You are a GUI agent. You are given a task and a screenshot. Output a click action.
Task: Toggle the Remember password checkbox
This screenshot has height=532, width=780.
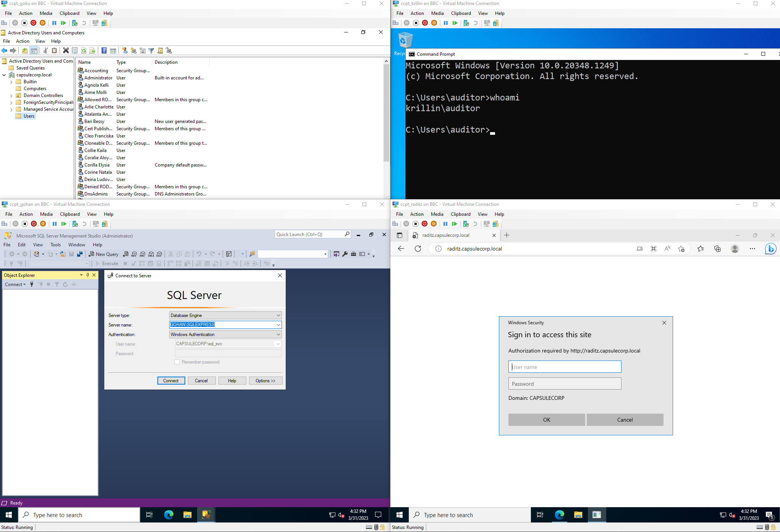(177, 362)
